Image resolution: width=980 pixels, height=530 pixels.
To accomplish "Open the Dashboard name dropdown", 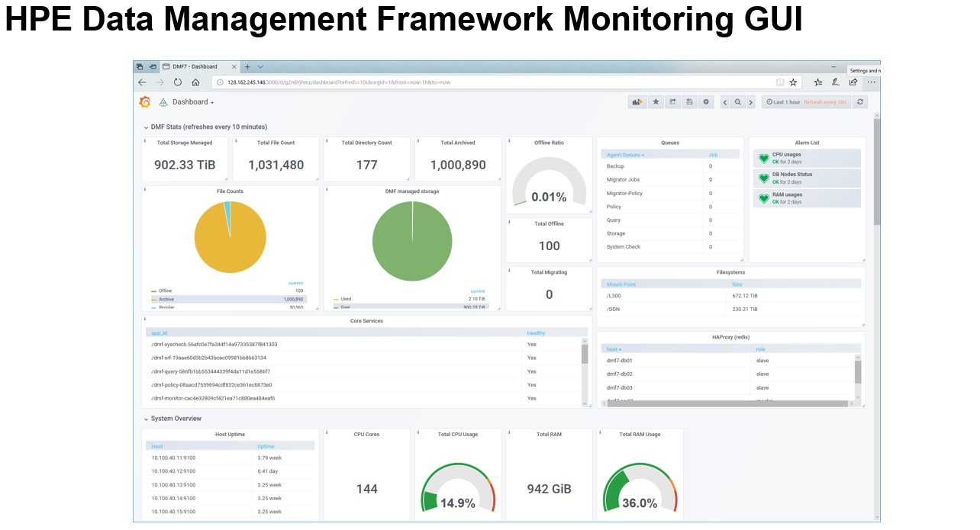I will tap(192, 102).
